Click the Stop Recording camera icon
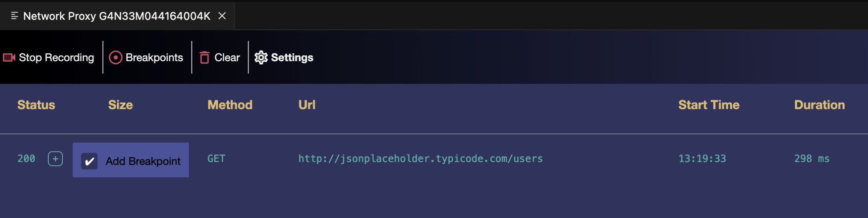 click(x=9, y=57)
